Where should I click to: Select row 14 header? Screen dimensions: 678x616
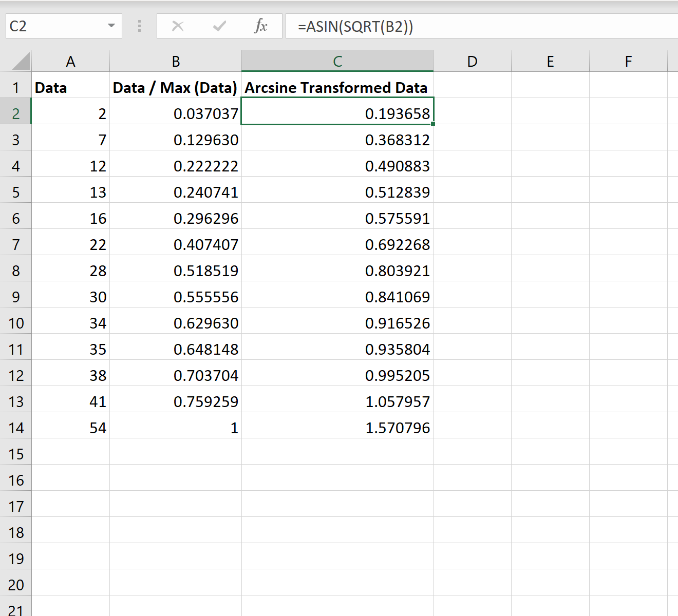(x=16, y=428)
